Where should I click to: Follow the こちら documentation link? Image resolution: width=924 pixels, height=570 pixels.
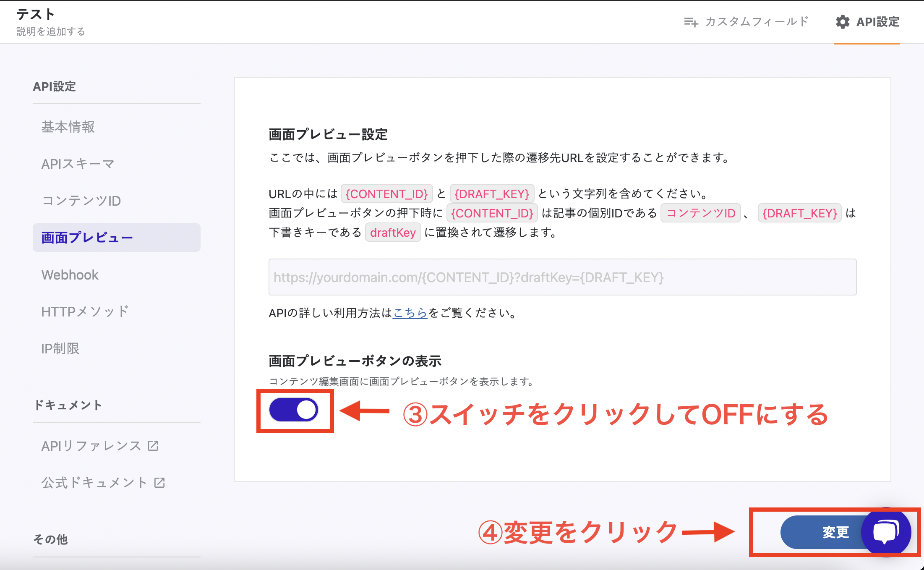(x=410, y=313)
